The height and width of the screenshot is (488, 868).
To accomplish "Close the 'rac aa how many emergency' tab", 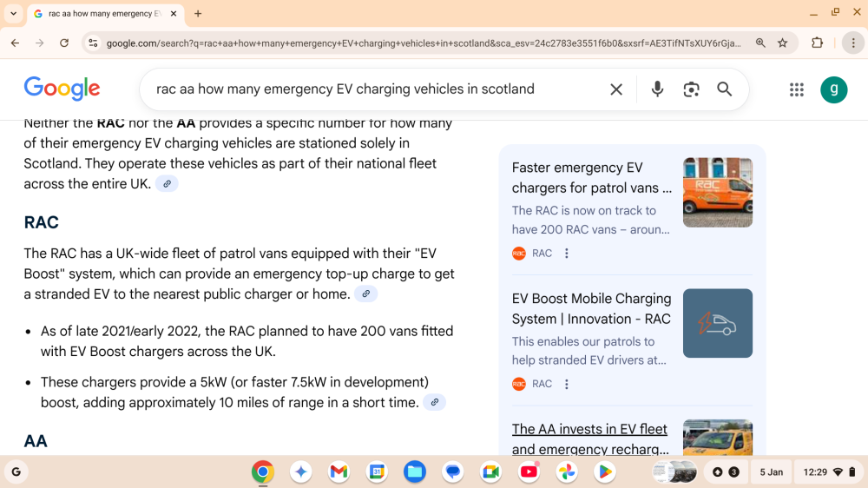I will 174,13.
